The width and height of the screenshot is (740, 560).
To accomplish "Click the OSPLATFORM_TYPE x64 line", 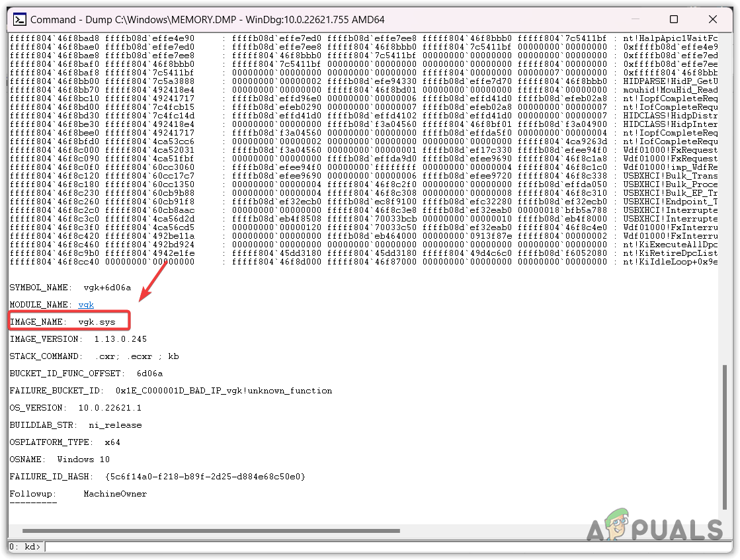I will point(65,442).
